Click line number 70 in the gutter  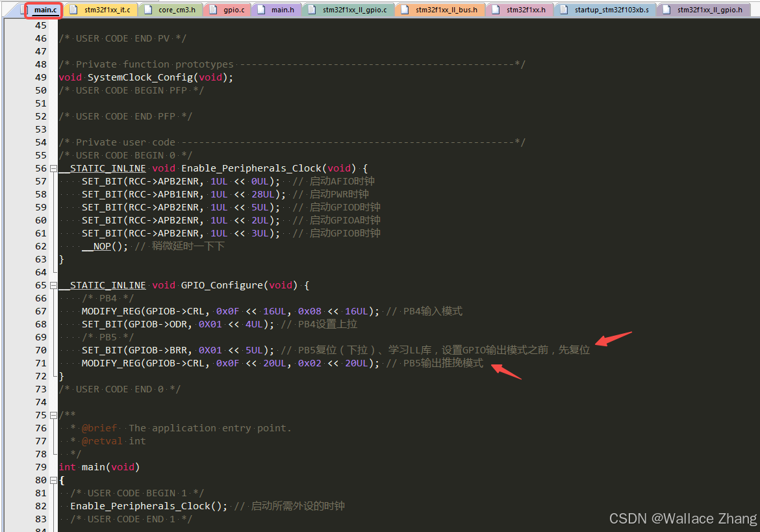point(41,349)
